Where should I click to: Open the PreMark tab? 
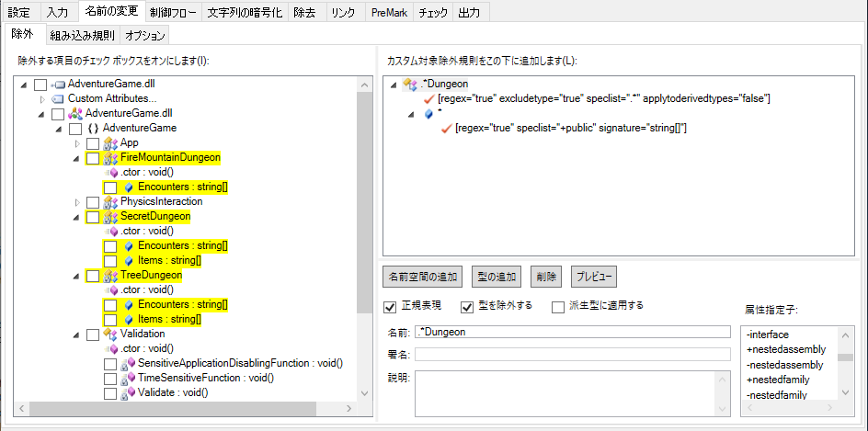(x=389, y=13)
